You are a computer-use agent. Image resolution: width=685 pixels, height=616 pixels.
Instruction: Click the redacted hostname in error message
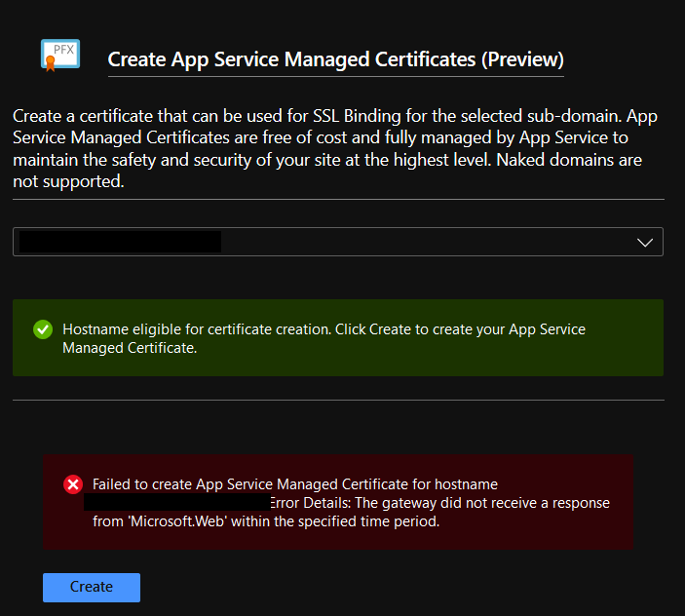176,503
